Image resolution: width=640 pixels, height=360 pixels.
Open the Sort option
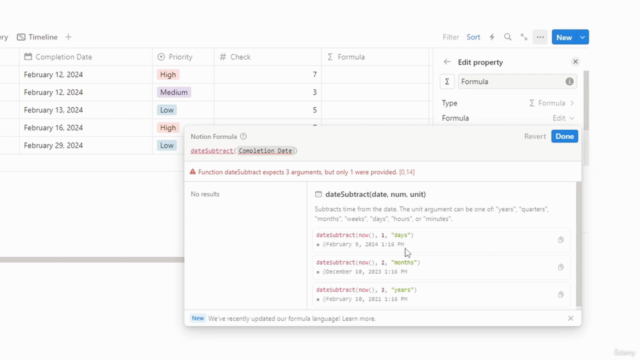pos(473,37)
